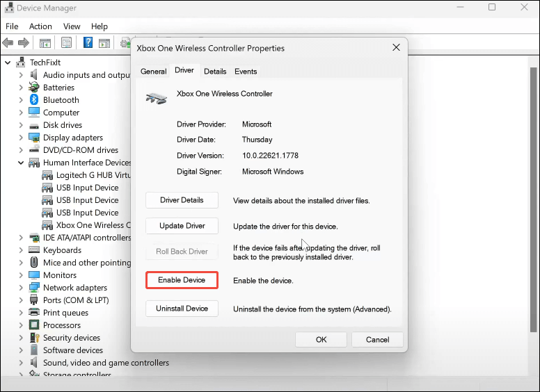
Task: Click driver version 10.0.22621.1778 text
Action: (x=270, y=156)
